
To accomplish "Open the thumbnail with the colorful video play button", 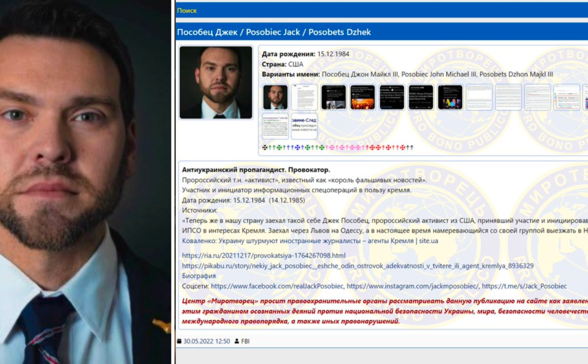I will click(x=450, y=97).
